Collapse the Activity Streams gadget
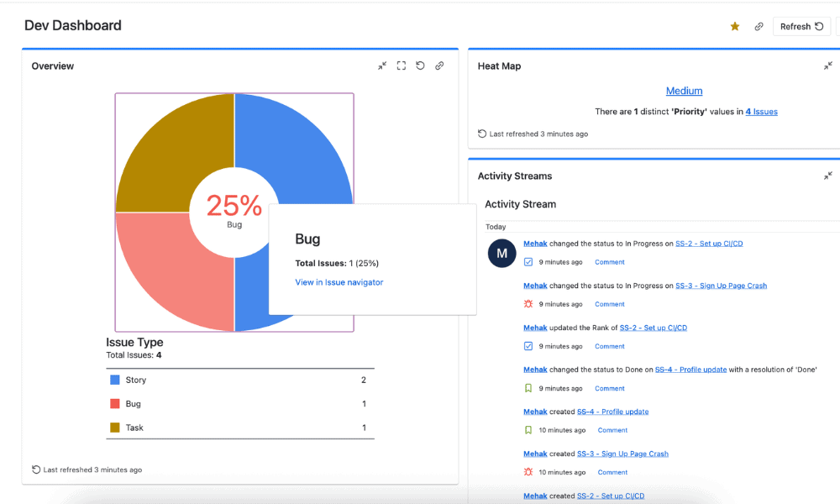This screenshot has height=504, width=840. 828,176
